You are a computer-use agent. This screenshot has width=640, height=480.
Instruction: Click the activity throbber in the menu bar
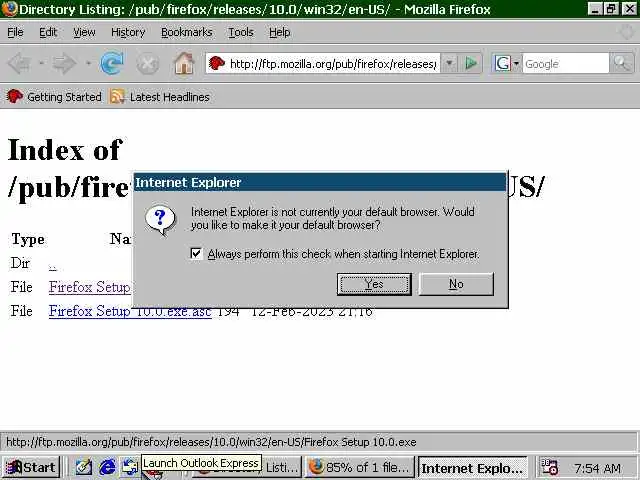pos(627,32)
